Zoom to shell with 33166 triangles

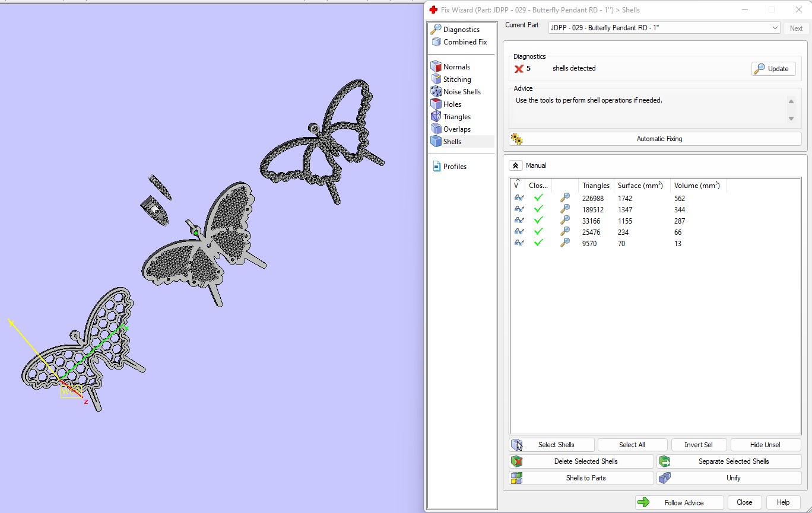(565, 221)
